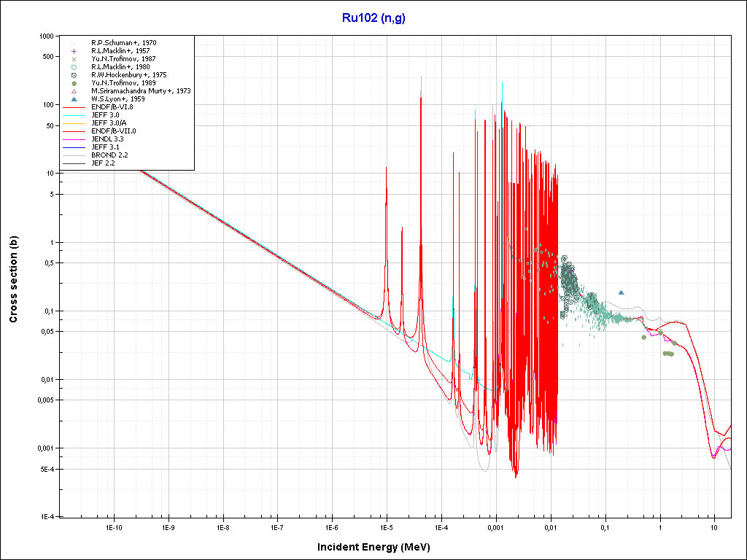Click the chart title Ru102 (n,g)

pos(373,19)
